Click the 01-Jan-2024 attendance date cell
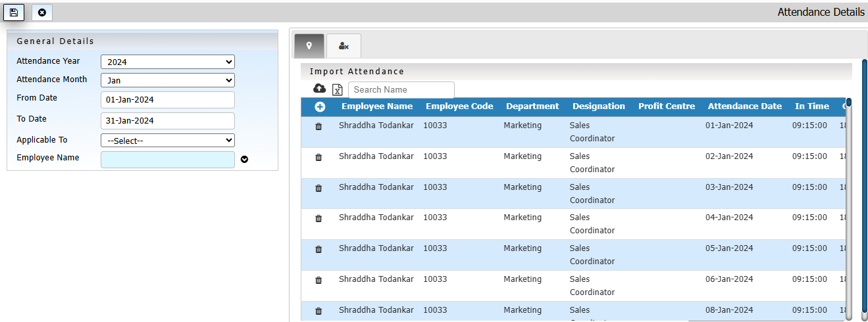868x322 pixels. (729, 126)
